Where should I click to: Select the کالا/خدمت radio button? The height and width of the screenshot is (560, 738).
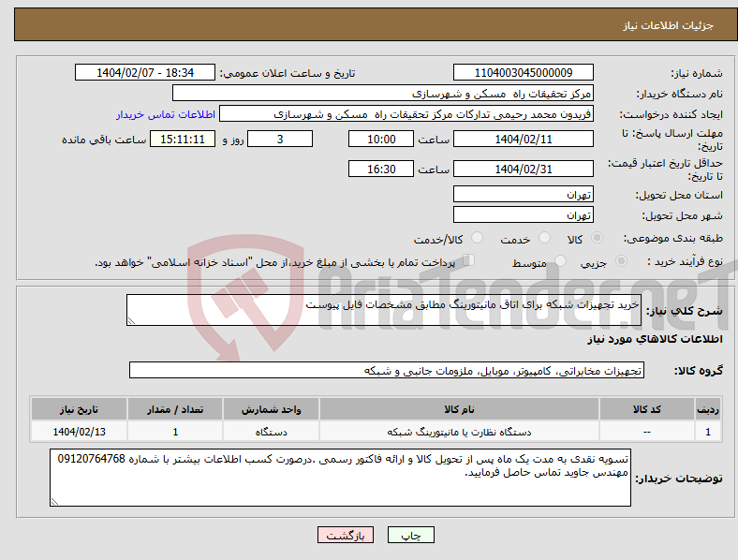pyautogui.click(x=478, y=238)
